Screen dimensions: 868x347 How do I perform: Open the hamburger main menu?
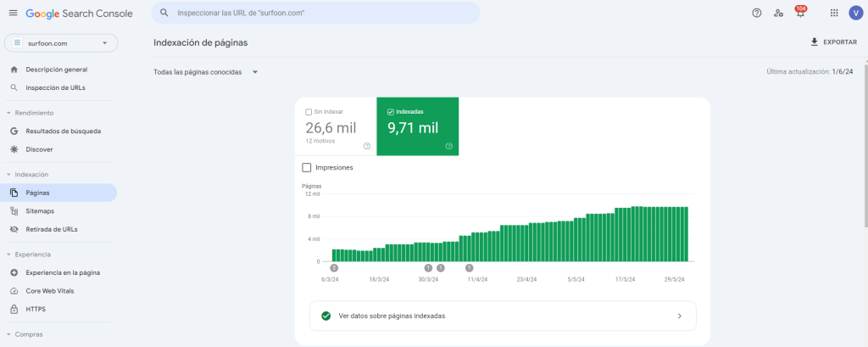tap(13, 13)
